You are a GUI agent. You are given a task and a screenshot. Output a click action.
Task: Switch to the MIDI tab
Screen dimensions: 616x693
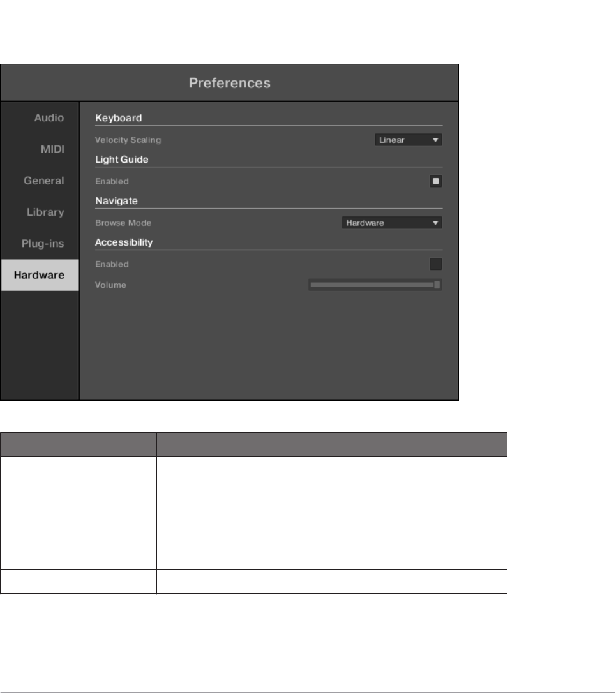click(40, 149)
